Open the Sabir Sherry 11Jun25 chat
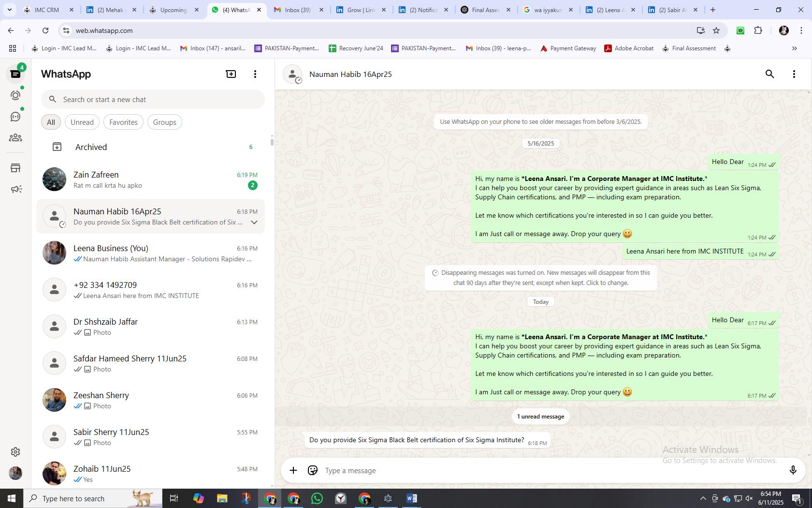This screenshot has width=812, height=508. coord(151,437)
